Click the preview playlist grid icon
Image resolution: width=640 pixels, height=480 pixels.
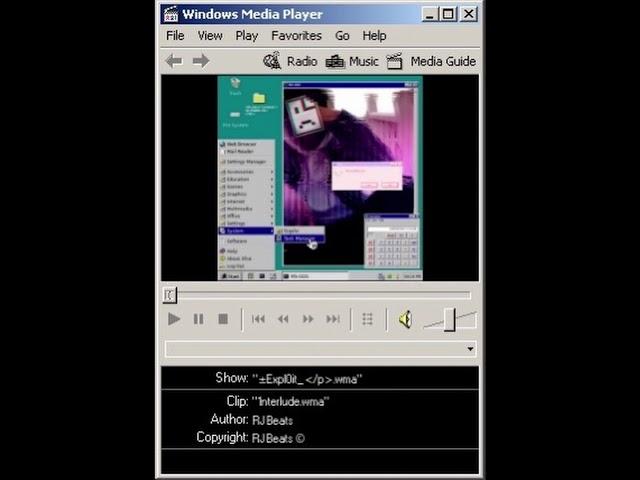pyautogui.click(x=367, y=319)
